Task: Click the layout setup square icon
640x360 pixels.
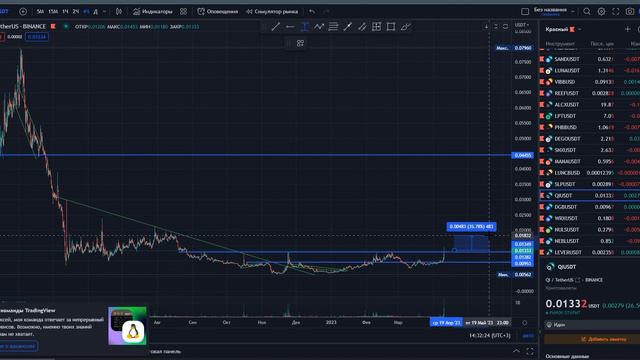Action: point(525,11)
